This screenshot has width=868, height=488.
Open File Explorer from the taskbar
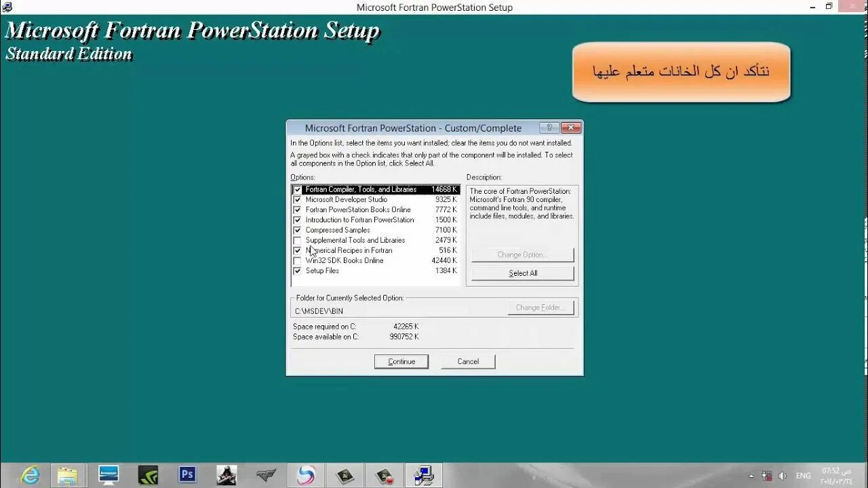67,475
